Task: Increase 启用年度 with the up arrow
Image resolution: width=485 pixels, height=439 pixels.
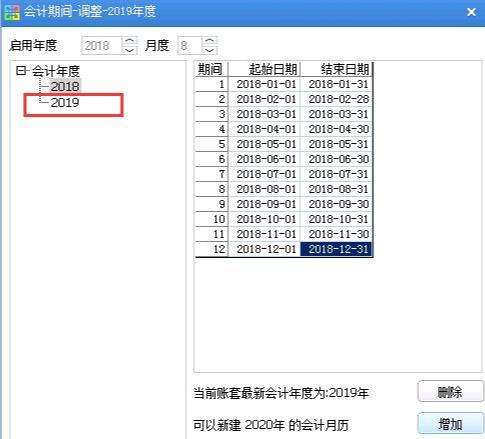Action: pos(130,41)
